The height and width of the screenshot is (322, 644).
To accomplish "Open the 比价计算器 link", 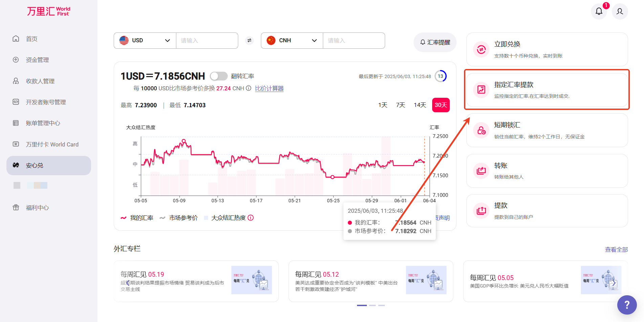I will (269, 88).
